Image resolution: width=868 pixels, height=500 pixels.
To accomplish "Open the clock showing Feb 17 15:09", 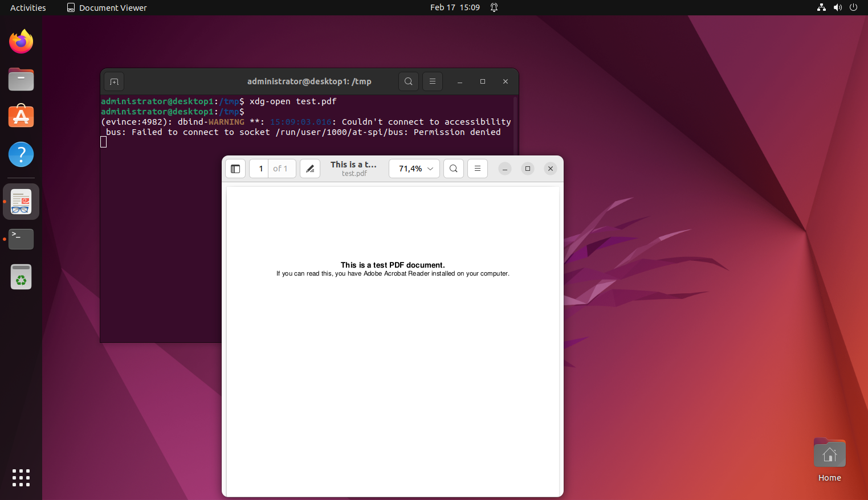I will (455, 7).
